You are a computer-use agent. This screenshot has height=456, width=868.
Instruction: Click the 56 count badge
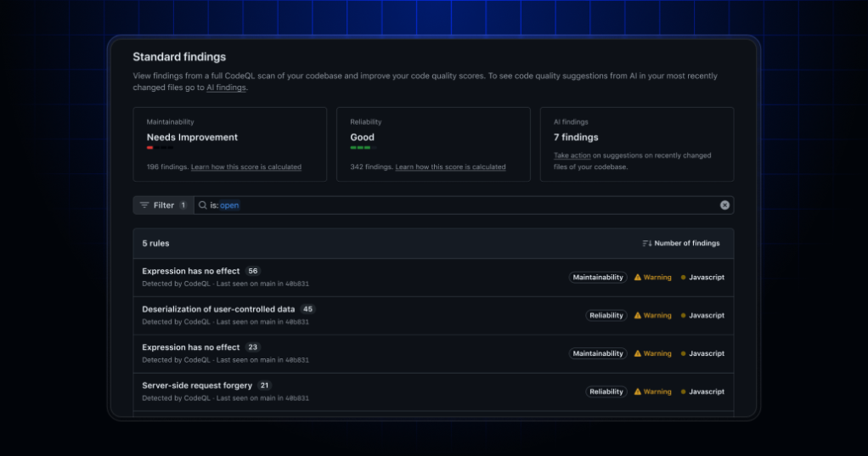[253, 271]
